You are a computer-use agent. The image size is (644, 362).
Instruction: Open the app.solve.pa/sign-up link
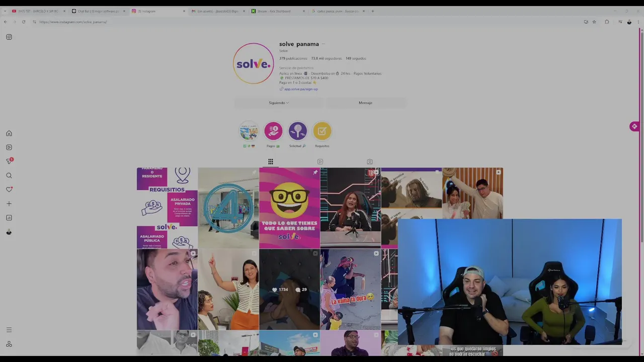coord(301,89)
